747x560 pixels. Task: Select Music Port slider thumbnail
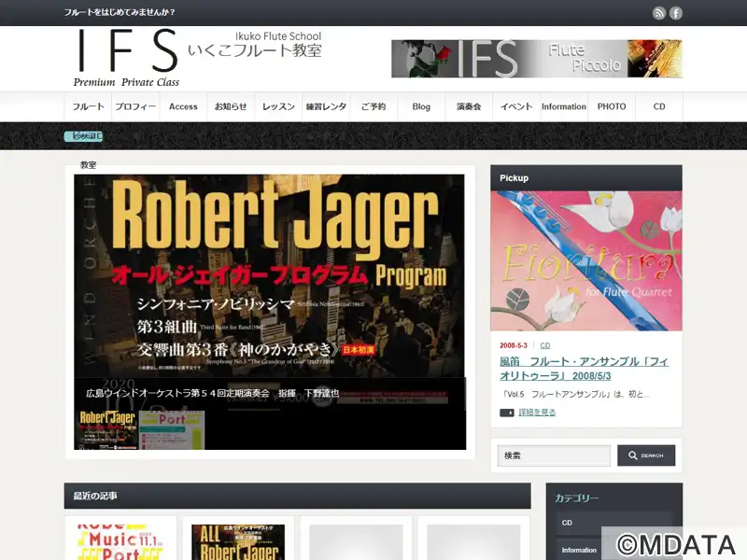tap(172, 429)
